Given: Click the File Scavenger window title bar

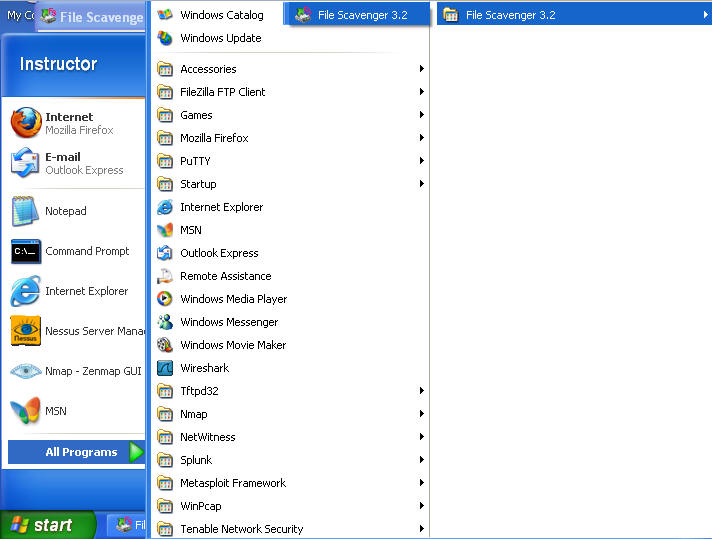Looking at the screenshot, I should [x=92, y=17].
